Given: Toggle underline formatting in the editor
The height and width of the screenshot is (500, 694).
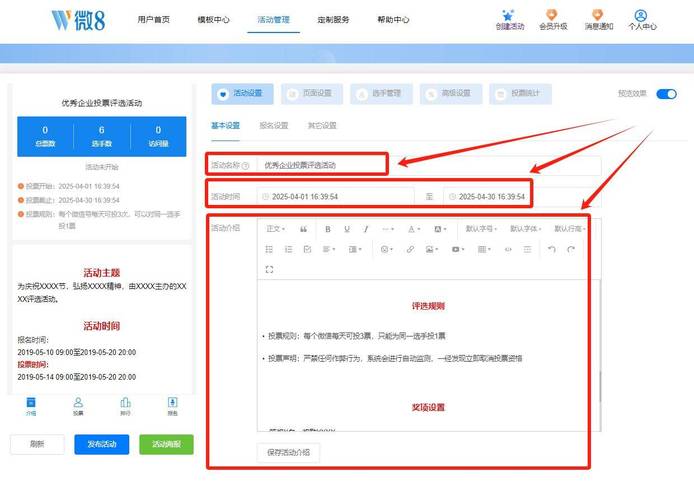Looking at the screenshot, I should [x=347, y=229].
